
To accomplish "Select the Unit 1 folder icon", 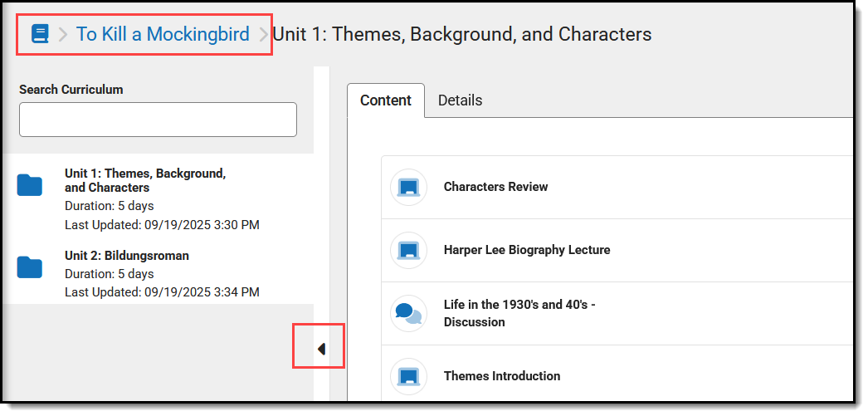I will coord(29,185).
